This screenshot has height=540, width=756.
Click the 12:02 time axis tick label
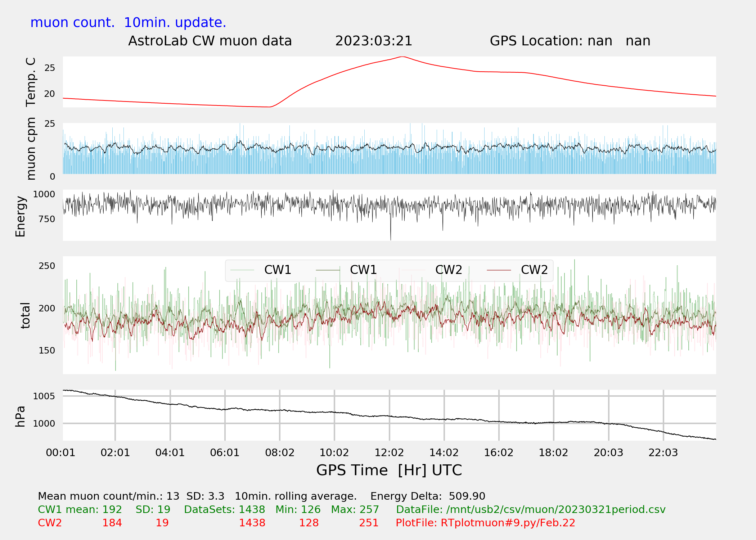[389, 453]
